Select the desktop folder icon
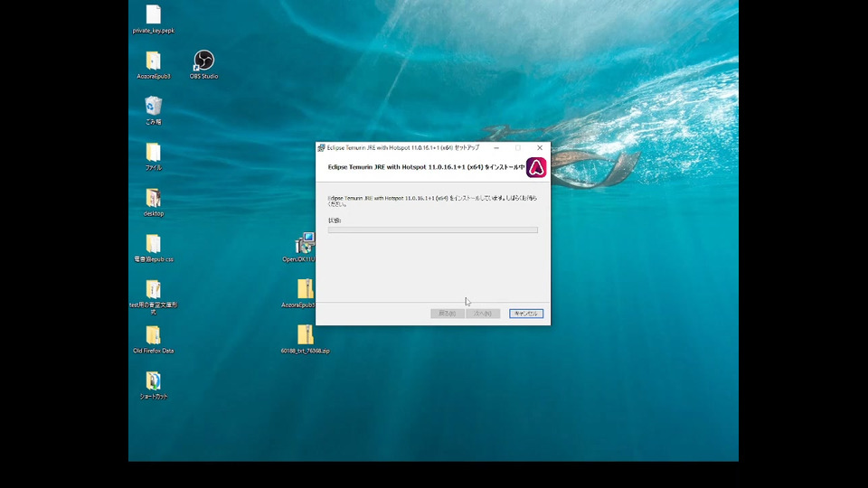The width and height of the screenshot is (868, 488). [x=154, y=198]
